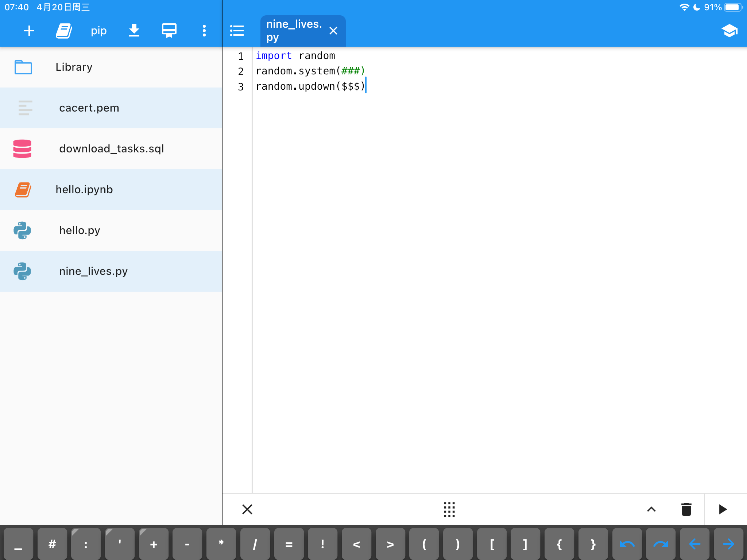747x560 pixels.
Task: Open the Library folder
Action: (74, 67)
